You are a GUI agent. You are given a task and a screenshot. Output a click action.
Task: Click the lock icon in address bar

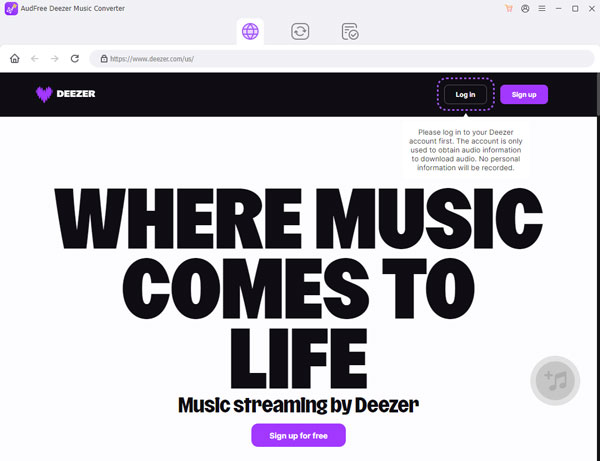104,59
